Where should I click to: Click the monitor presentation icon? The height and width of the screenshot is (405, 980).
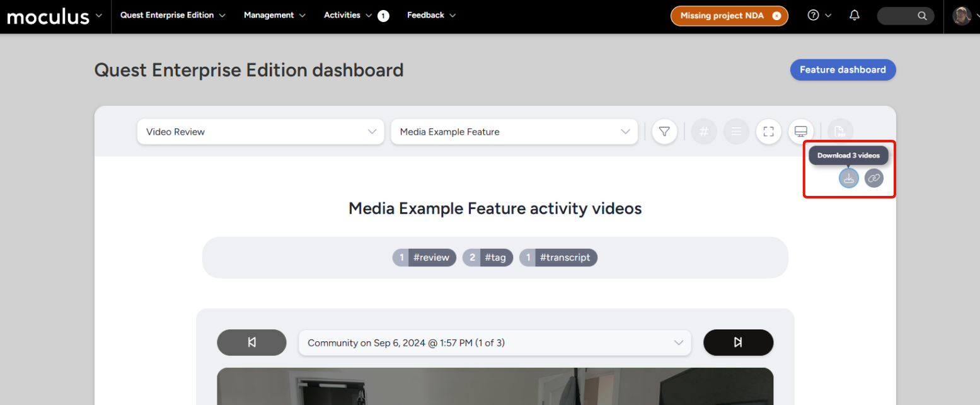[x=800, y=132]
